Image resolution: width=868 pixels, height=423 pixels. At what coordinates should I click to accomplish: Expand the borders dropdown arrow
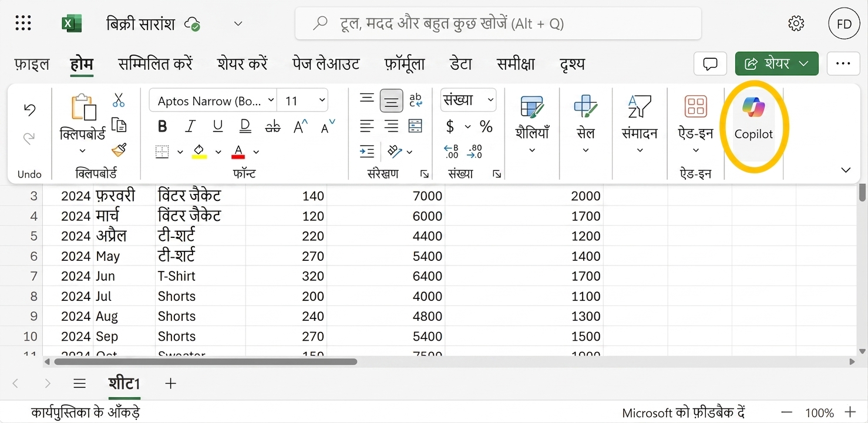180,152
